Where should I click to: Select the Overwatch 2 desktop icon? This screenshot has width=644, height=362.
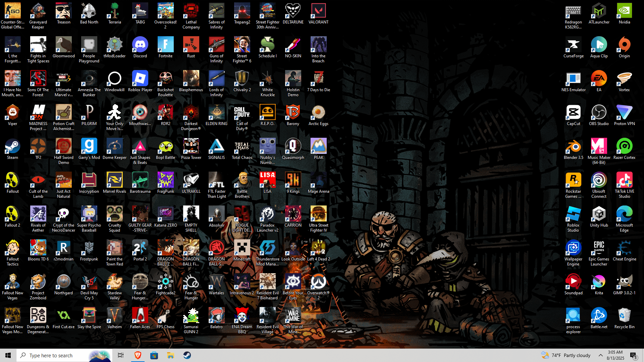pyautogui.click(x=319, y=287)
